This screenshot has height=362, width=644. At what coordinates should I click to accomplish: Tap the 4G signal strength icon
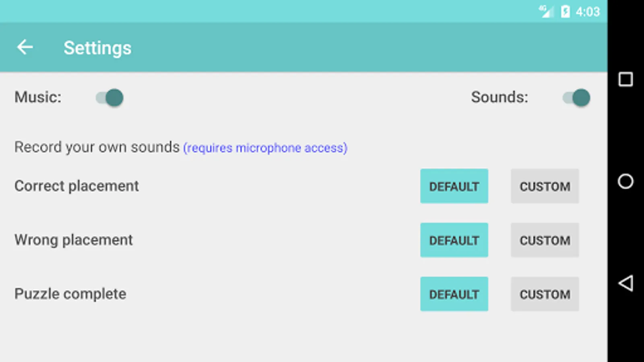(x=546, y=12)
